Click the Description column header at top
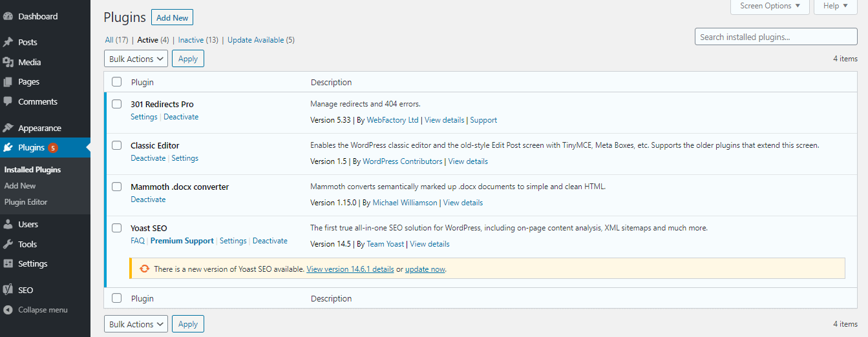 pyautogui.click(x=331, y=83)
